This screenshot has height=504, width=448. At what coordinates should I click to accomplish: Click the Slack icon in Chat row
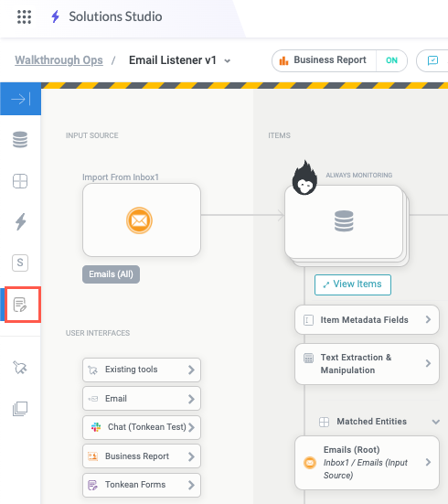point(96,427)
